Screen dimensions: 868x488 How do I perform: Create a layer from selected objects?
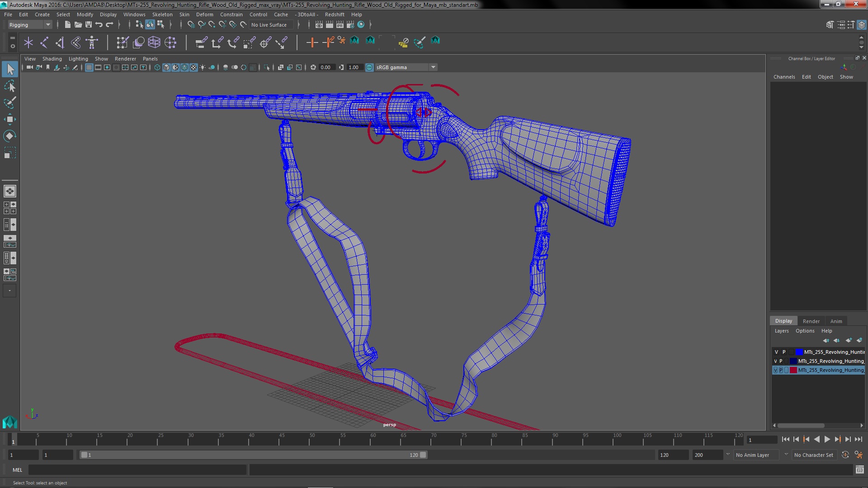click(x=859, y=340)
